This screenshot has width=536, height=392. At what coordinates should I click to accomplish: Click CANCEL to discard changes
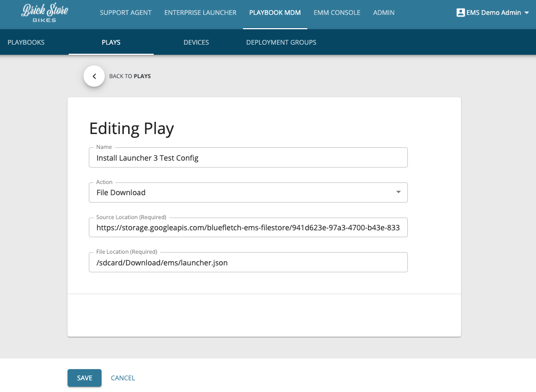pyautogui.click(x=123, y=378)
